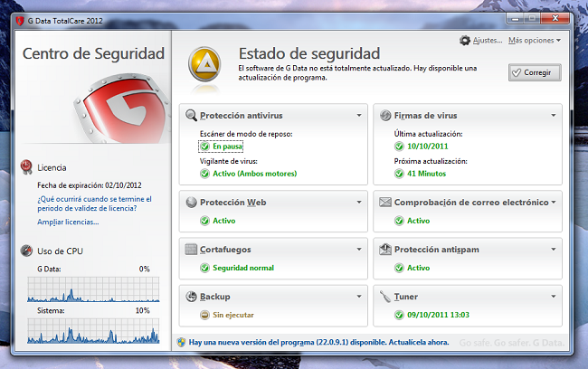Click green check beside Activo (Ambos motores)
Screen dimensions: 588x369
204,174
